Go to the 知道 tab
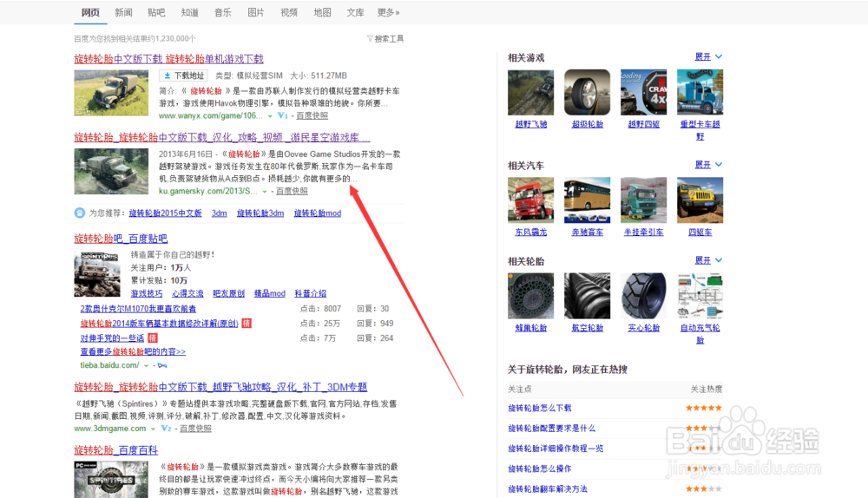The image size is (868, 498). pos(190,12)
